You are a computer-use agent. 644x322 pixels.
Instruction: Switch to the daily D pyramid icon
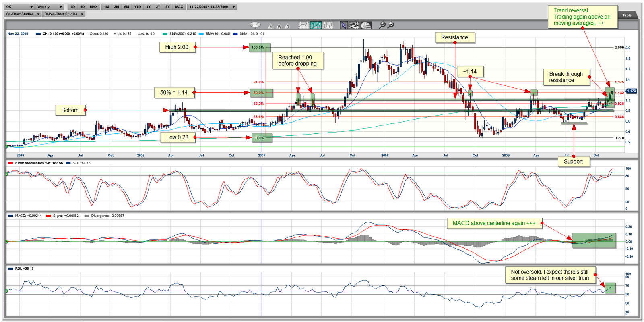pyautogui.click(x=287, y=26)
